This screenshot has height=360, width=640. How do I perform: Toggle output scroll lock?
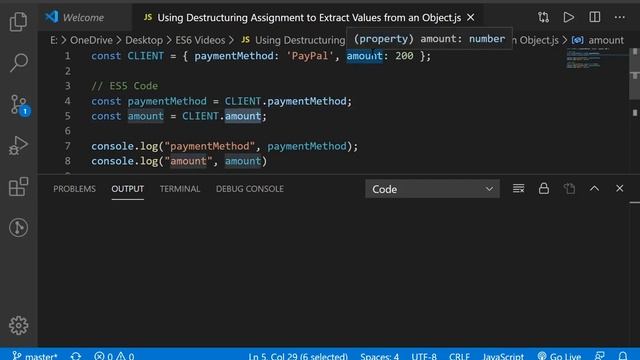[x=544, y=189]
